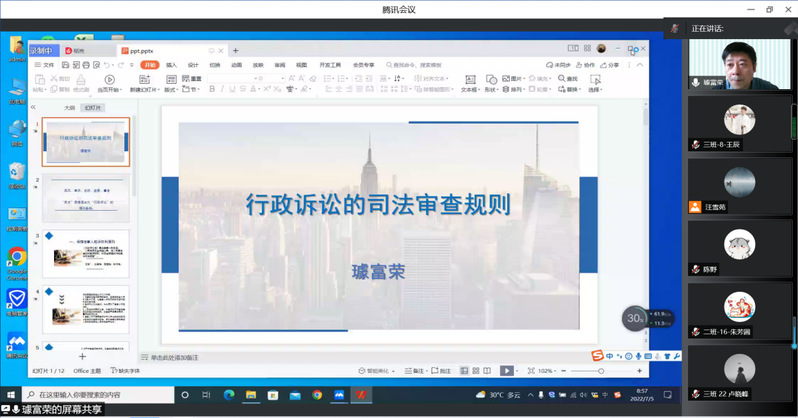Switch to the 插入 ribbon tab

pyautogui.click(x=171, y=65)
